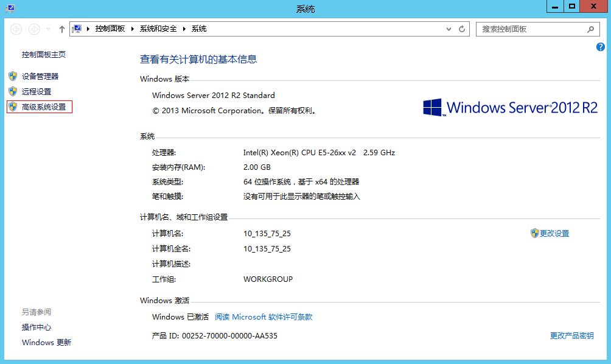This screenshot has height=364, width=611.
Task: Click the search magnifier icon
Action: pos(591,29)
